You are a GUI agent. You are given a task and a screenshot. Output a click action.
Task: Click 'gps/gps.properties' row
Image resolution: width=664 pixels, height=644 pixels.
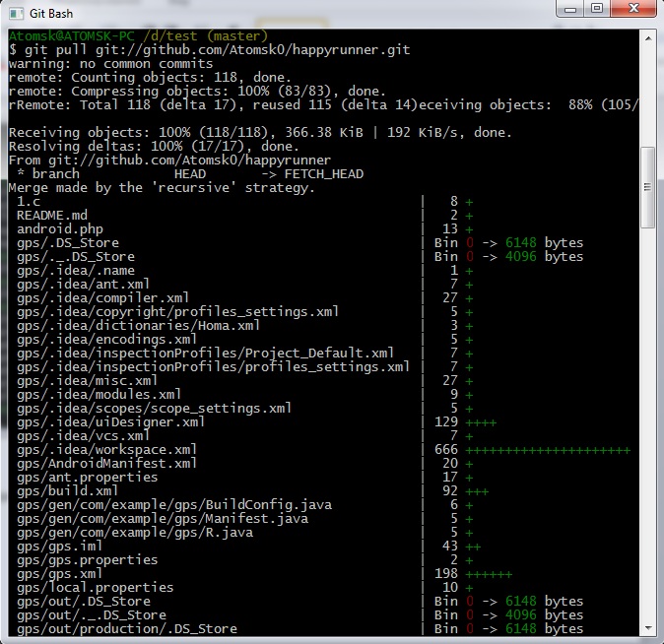(245, 560)
